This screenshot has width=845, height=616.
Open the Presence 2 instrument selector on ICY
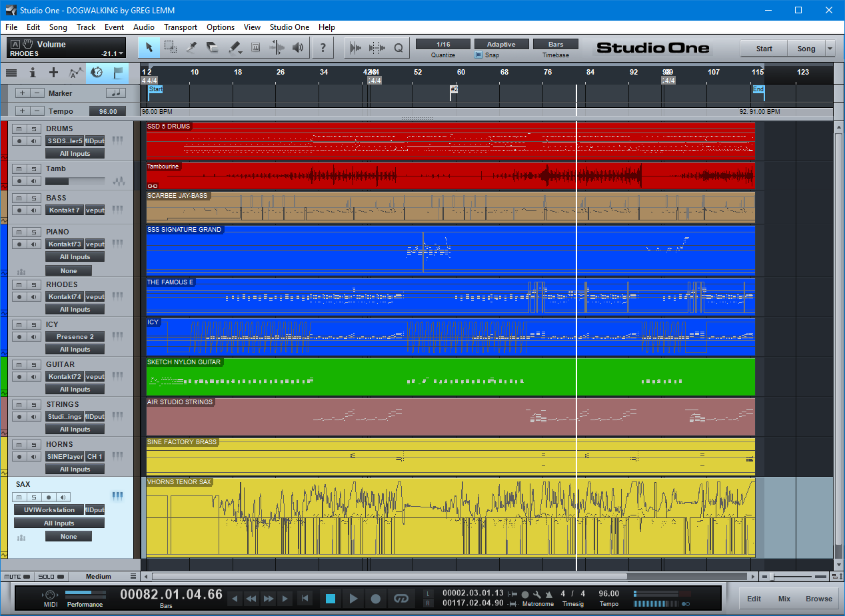tap(75, 336)
